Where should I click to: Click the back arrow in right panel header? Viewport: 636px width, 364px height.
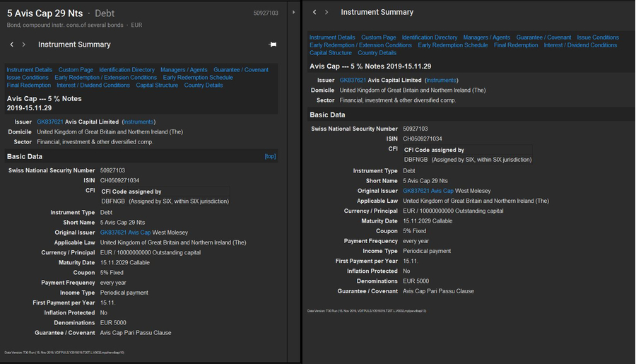pyautogui.click(x=314, y=12)
